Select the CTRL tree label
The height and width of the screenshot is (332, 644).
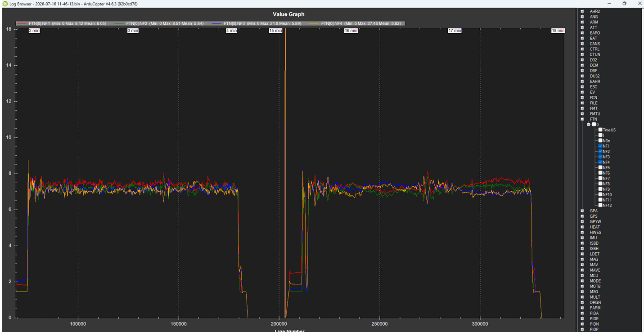click(594, 49)
